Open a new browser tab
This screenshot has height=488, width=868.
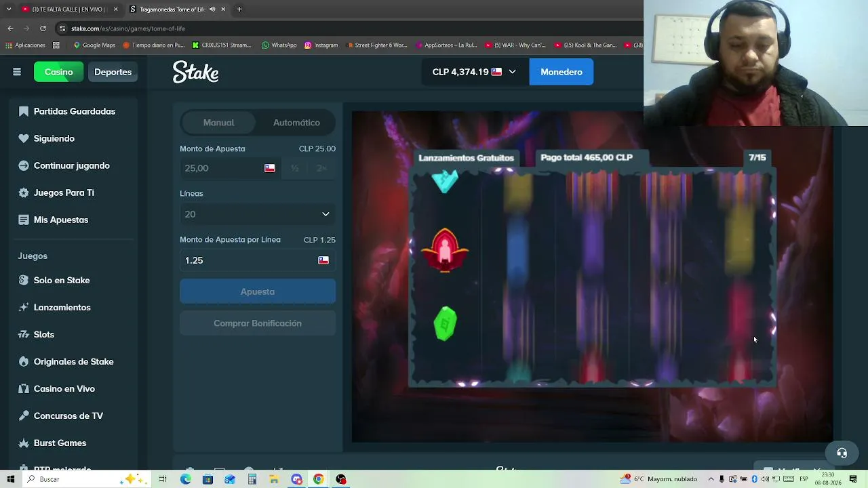(x=239, y=9)
